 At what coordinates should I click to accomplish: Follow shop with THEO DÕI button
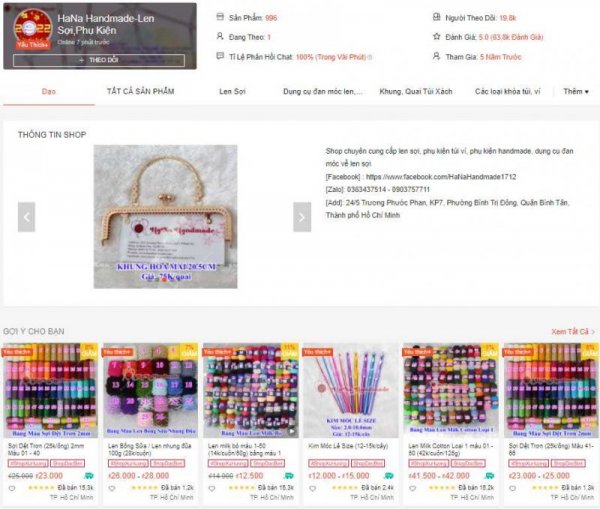coord(99,60)
